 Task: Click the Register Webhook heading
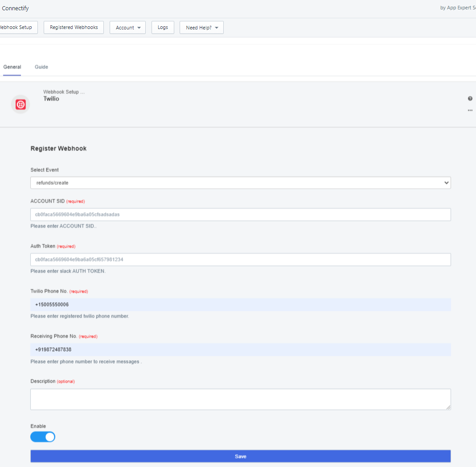pyautogui.click(x=58, y=148)
